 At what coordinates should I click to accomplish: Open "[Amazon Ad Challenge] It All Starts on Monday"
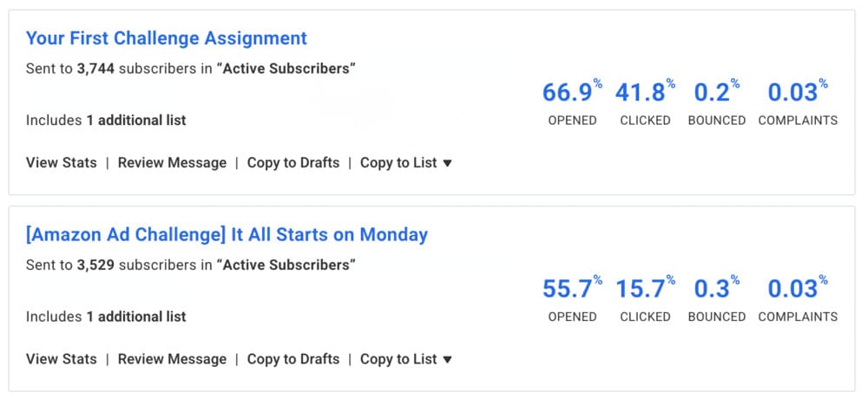coord(227,234)
